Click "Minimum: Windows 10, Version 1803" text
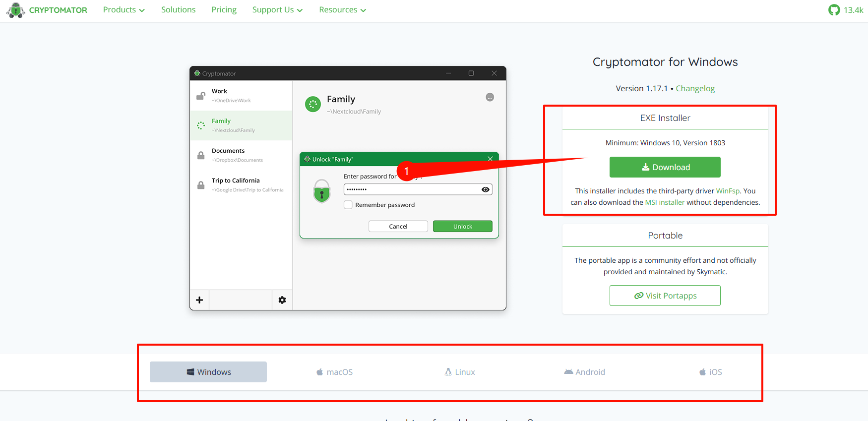The height and width of the screenshot is (421, 868). coord(665,143)
